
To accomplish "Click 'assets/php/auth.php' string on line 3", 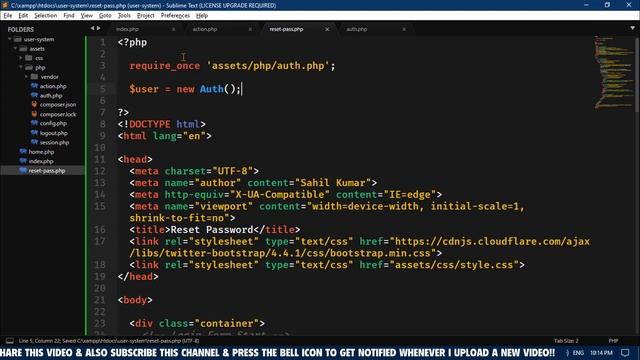I will coord(268,66).
